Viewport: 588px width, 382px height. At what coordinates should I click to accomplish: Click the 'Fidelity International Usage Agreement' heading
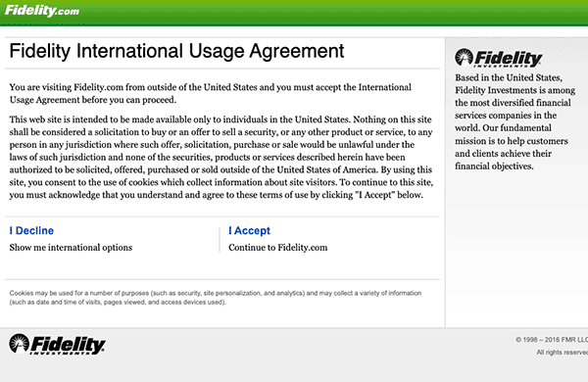176,51
